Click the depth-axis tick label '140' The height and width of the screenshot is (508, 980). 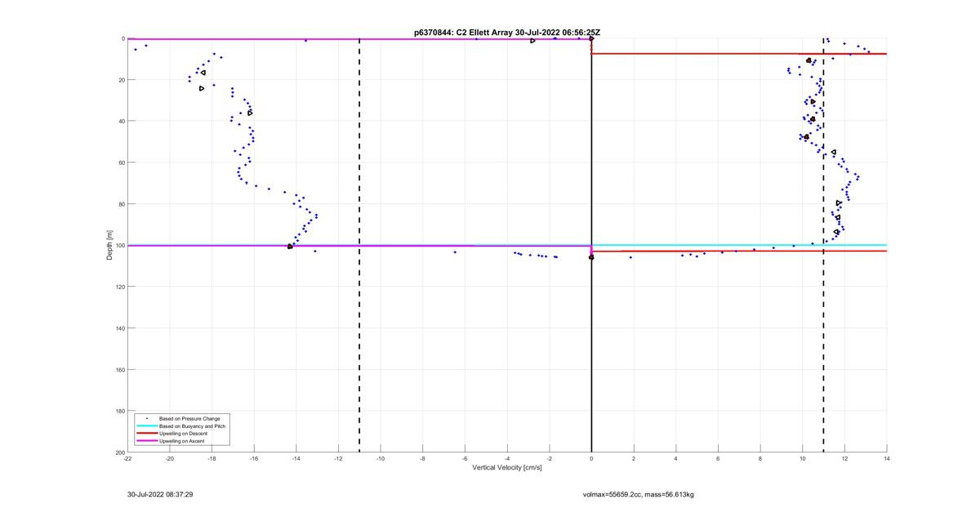(119, 328)
